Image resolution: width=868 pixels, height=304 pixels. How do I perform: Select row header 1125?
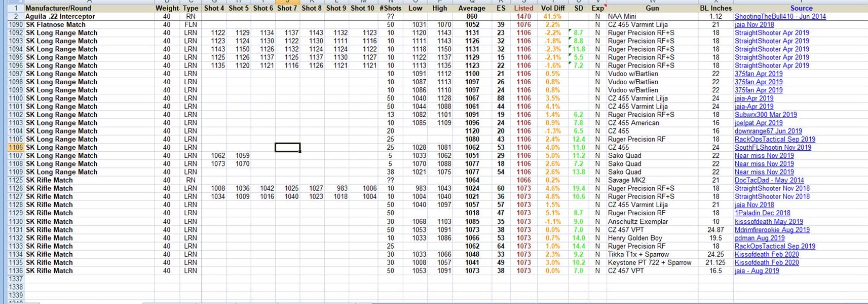click(15, 180)
